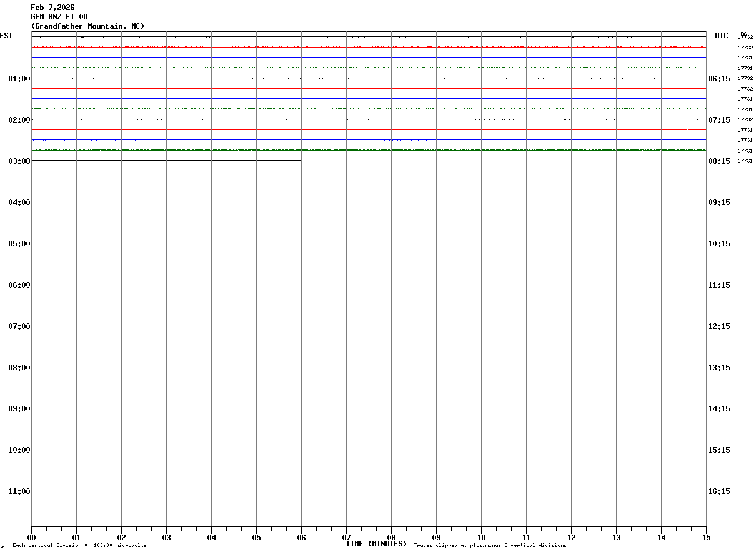The image size is (756, 554).
Task: Select the station code GFM HNZ ET 00
Action: click(x=59, y=17)
